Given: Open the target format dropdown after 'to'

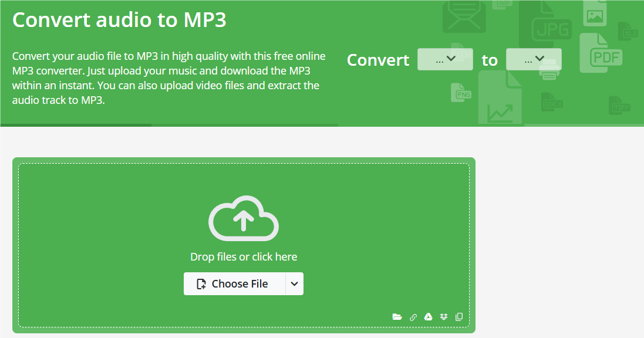Looking at the screenshot, I should (534, 59).
